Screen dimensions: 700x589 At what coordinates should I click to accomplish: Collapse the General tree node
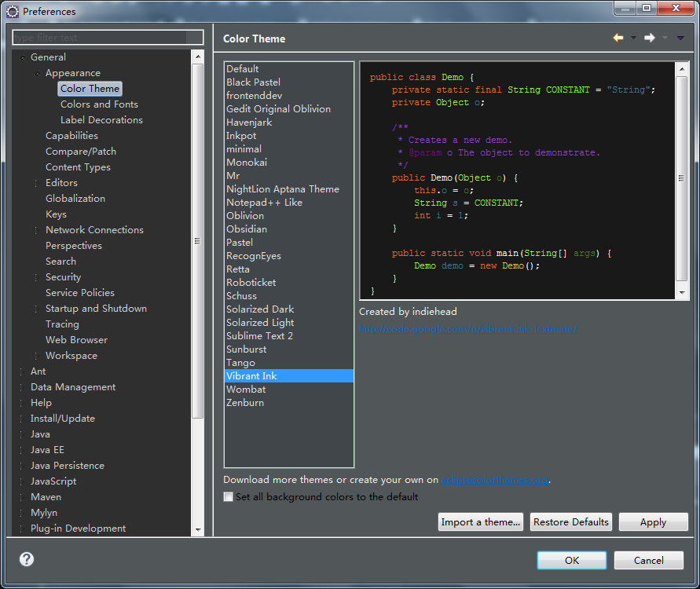(x=22, y=57)
